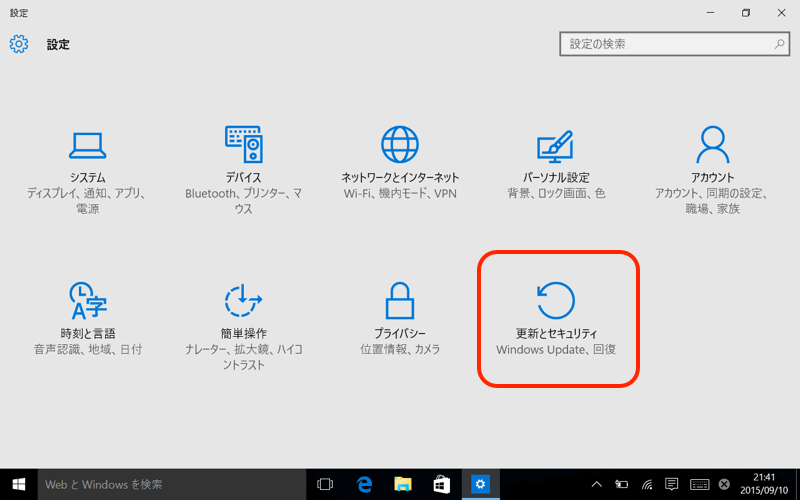The height and width of the screenshot is (500, 800).
Task: Click the 設定の検索 search field
Action: point(665,44)
